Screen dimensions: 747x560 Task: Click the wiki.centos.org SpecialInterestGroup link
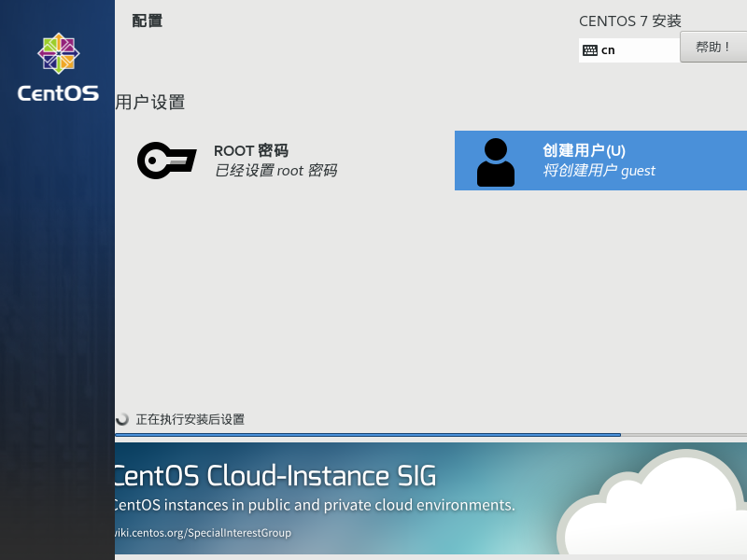click(x=203, y=533)
